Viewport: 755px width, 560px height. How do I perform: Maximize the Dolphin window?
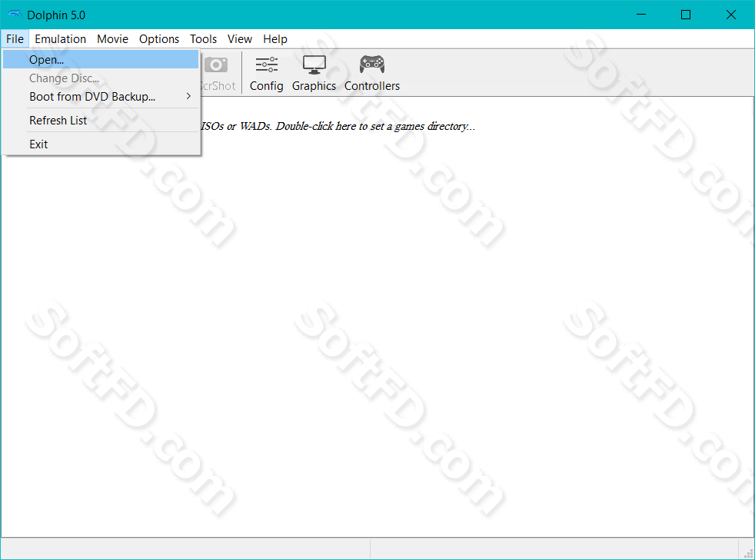pos(686,15)
